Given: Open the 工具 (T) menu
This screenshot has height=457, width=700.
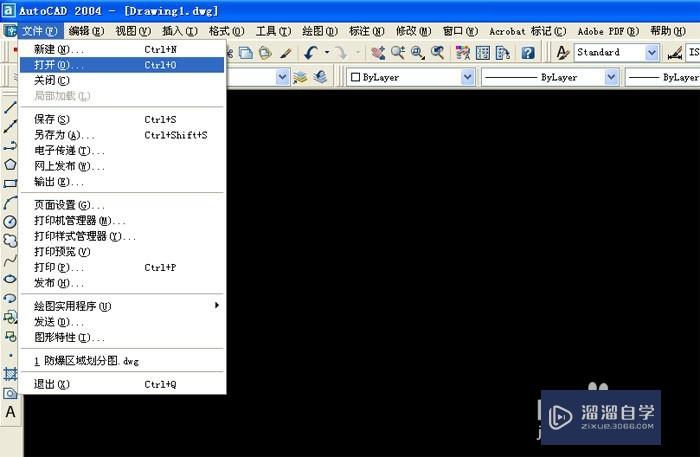Looking at the screenshot, I should coord(273,31).
